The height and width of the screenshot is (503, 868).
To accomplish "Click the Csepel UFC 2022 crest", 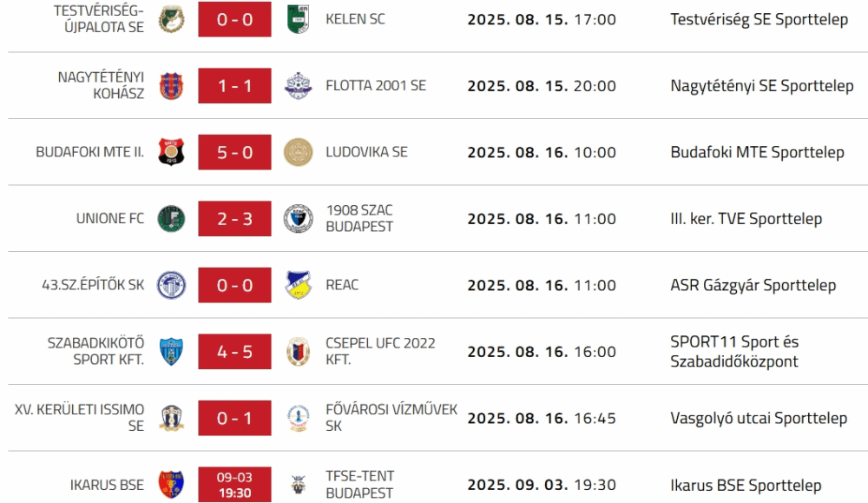I will coord(298,352).
